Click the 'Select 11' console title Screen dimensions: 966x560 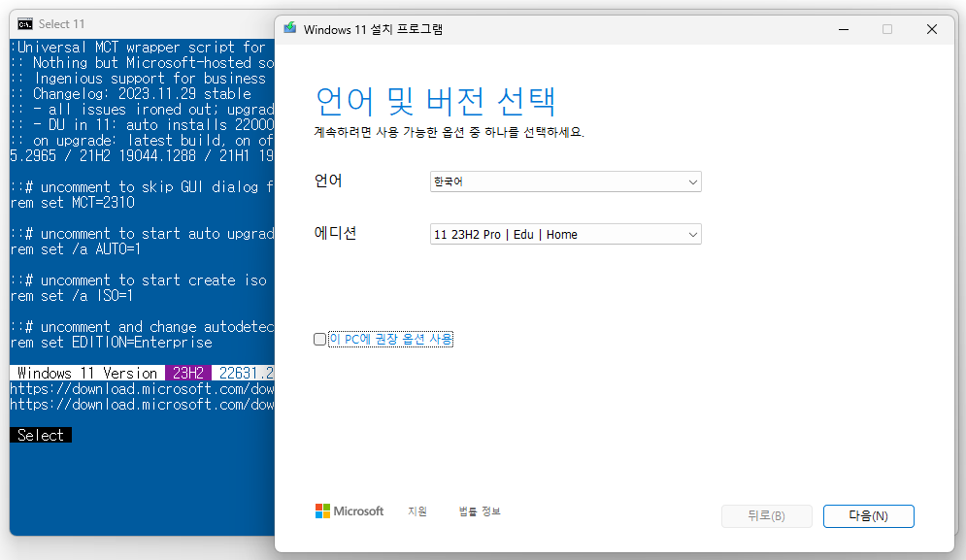pos(61,24)
